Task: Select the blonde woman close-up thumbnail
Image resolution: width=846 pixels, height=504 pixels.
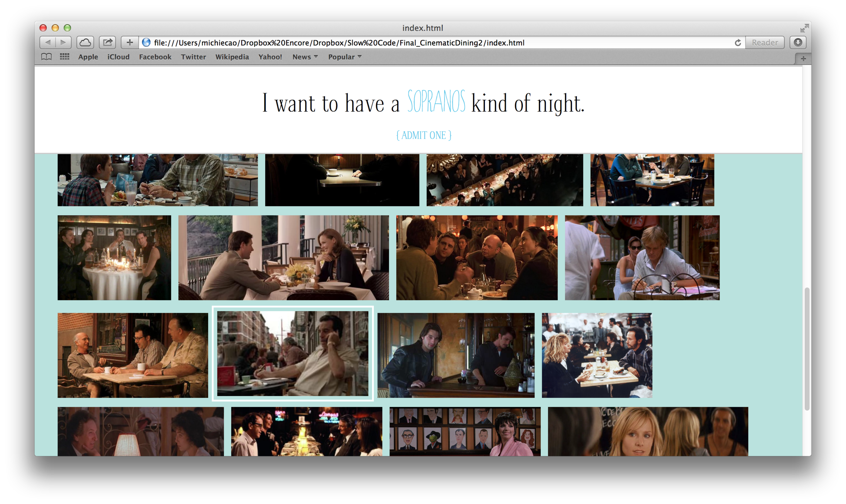Action: coord(648,431)
